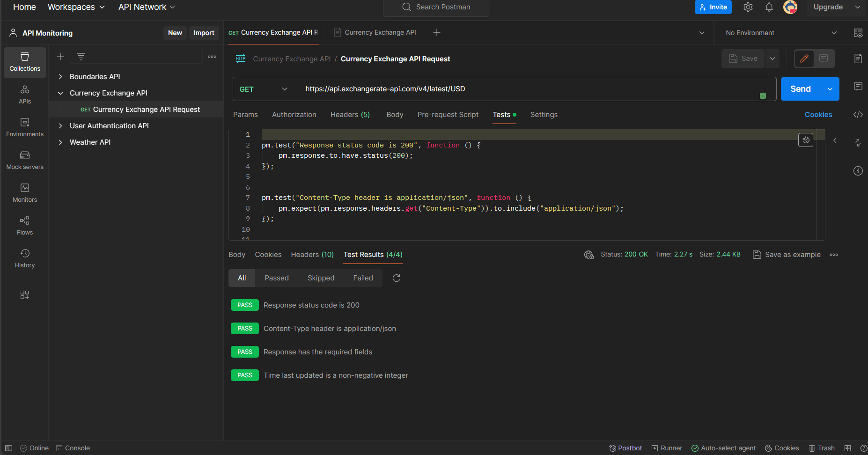Open the settings gear in the header

click(748, 7)
